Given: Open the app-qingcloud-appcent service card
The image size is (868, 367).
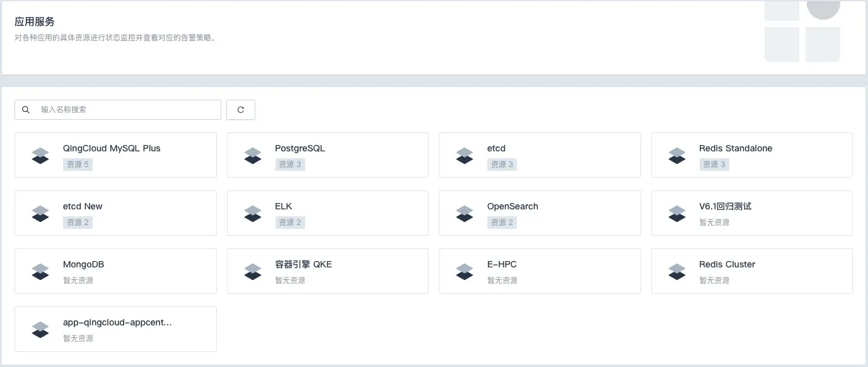Looking at the screenshot, I should point(115,329).
